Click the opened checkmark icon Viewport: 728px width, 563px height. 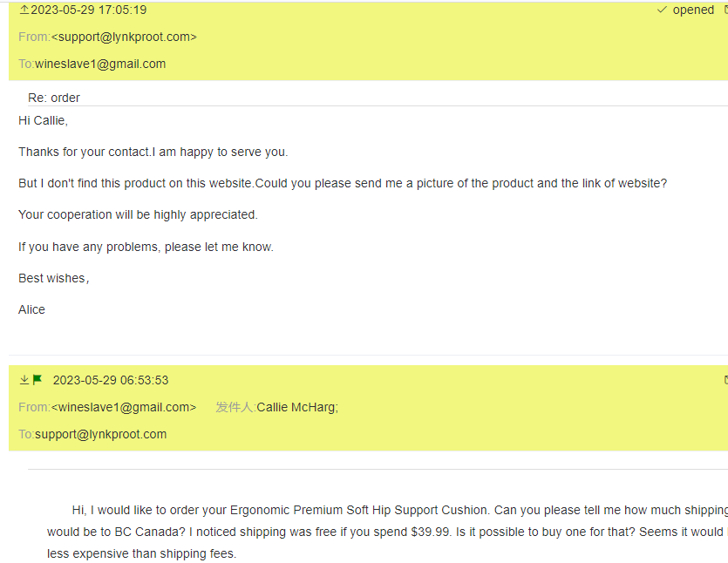click(x=662, y=10)
